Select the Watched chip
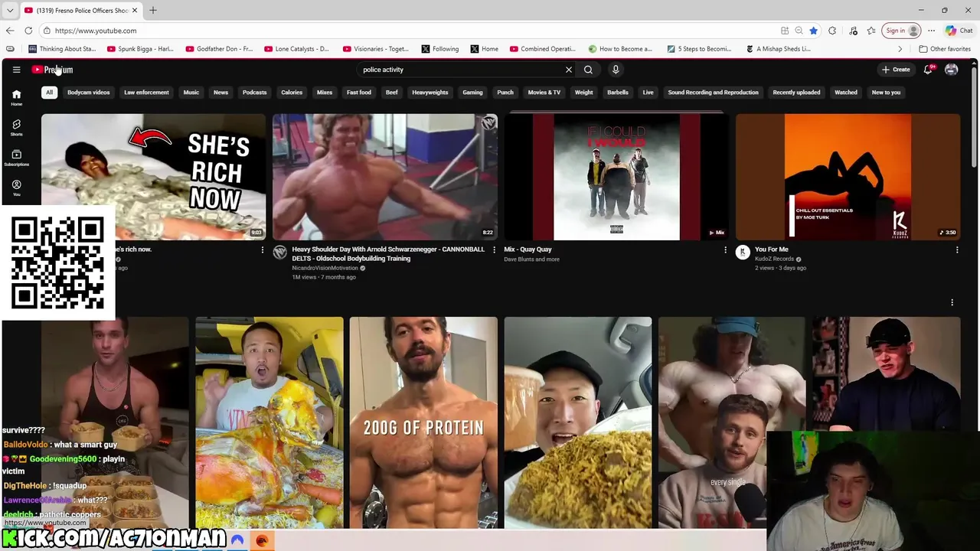The image size is (980, 551). click(846, 93)
